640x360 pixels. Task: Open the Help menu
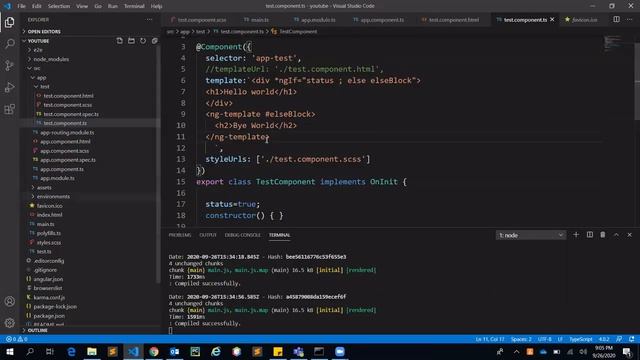157,6
